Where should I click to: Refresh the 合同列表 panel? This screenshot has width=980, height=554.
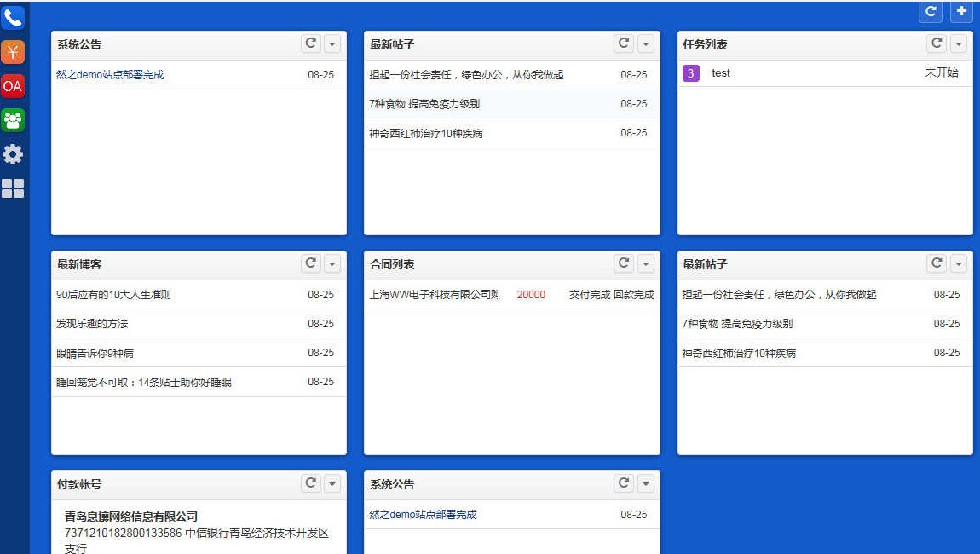point(625,264)
